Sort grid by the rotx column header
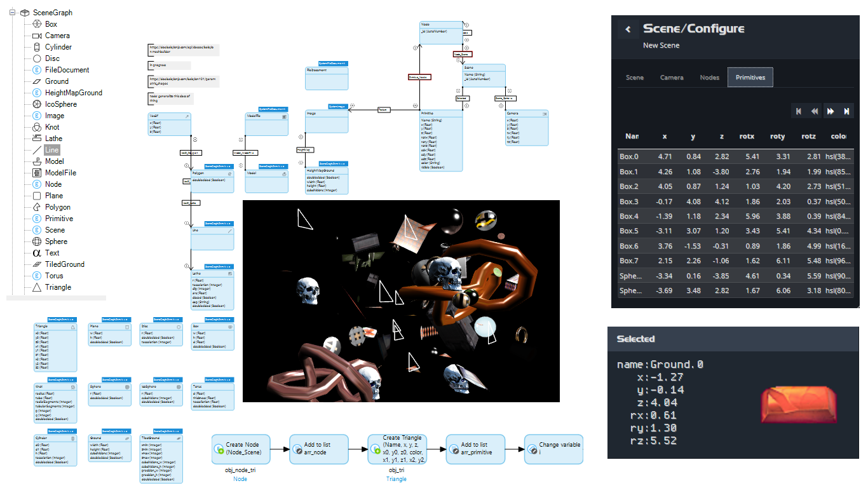Image resolution: width=868 pixels, height=488 pixels. tap(747, 137)
